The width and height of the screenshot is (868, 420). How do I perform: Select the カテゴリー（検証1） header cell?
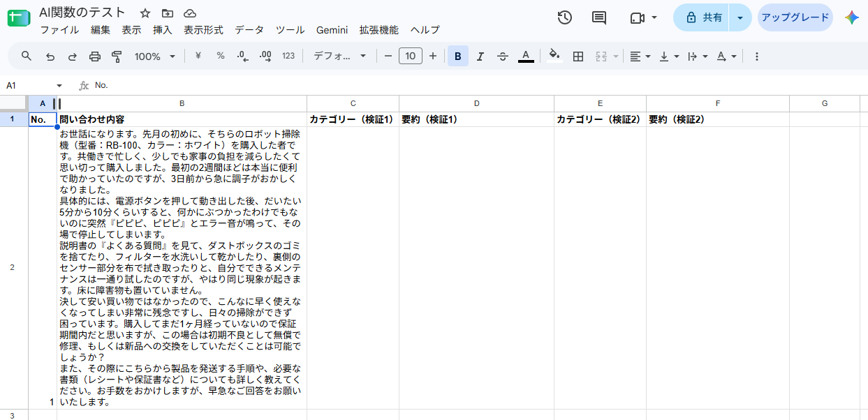(x=353, y=119)
